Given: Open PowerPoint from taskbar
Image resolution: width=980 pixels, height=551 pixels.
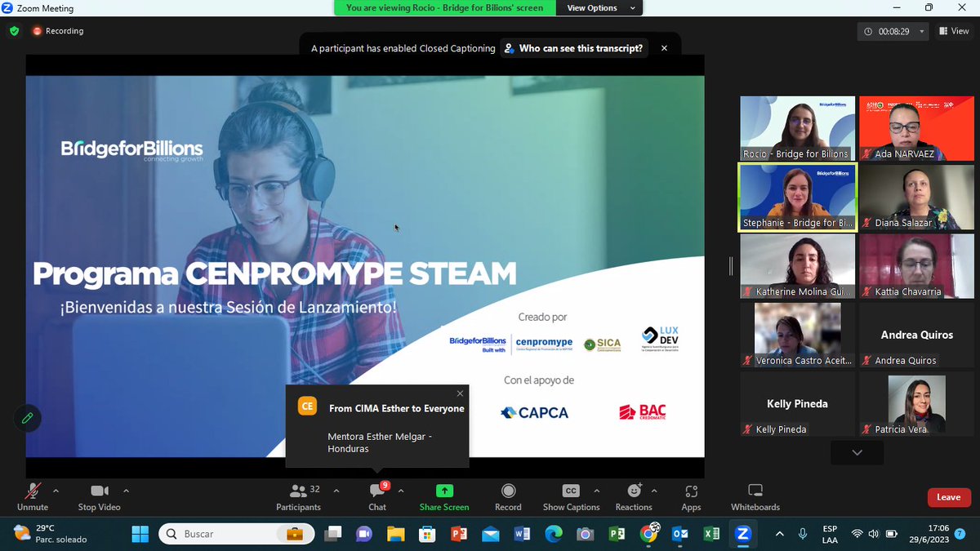Looking at the screenshot, I should click(459, 534).
